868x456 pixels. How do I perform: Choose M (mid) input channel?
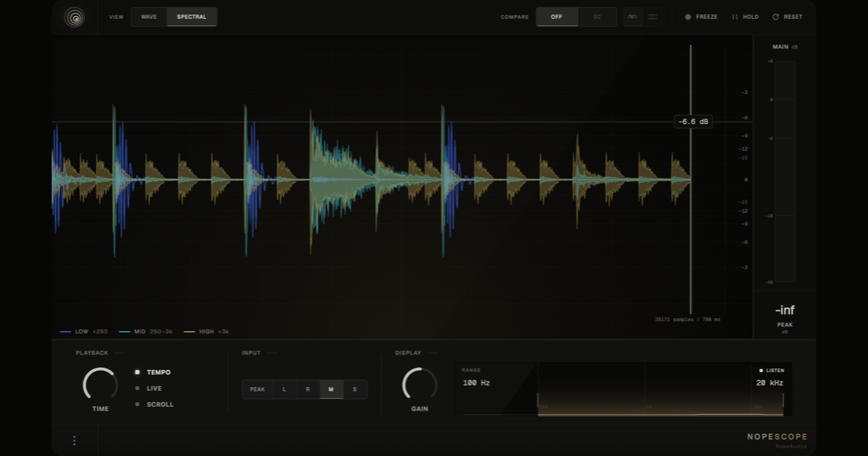331,389
